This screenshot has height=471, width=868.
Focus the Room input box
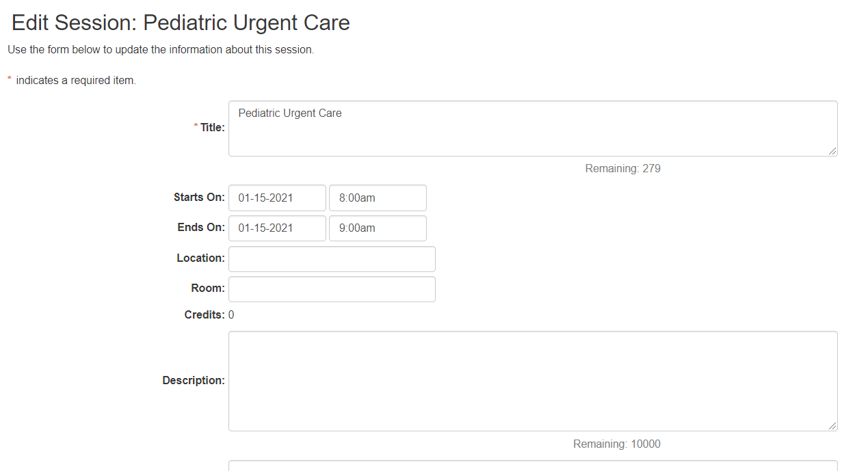click(332, 289)
